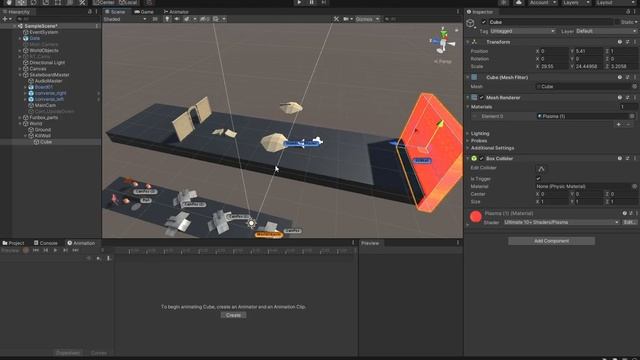Screen dimensions: 640x360
Task: Toggle Local handle rotation button
Action: pos(128,2)
